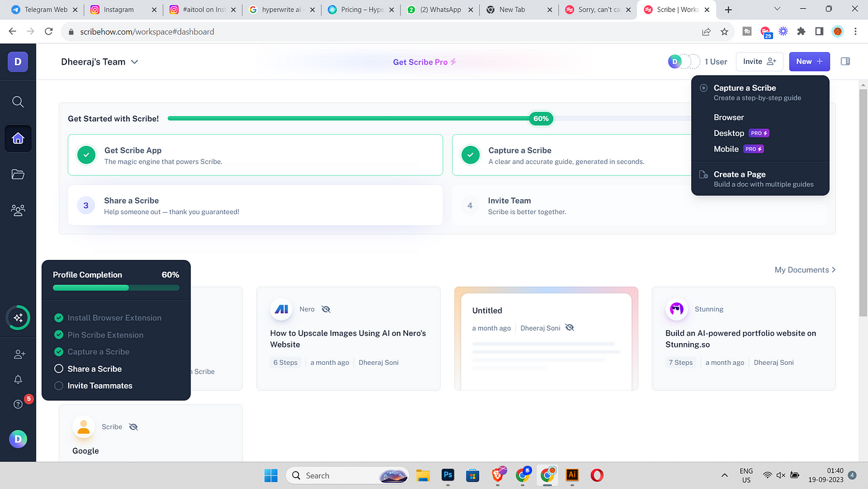
Task: Open the New button dropdown
Action: coord(809,61)
